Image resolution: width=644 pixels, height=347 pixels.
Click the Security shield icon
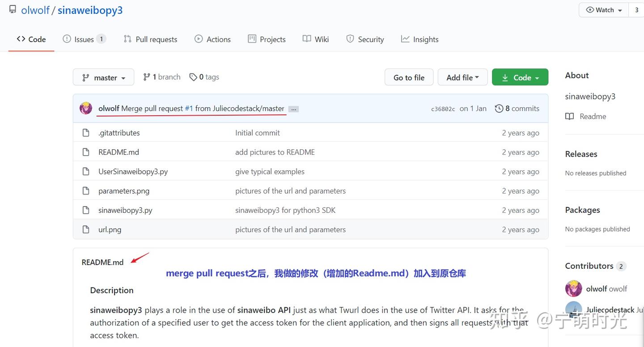point(350,39)
